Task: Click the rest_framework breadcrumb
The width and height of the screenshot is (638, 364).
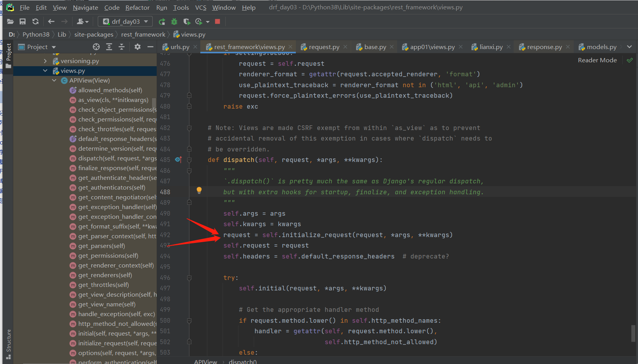Action: [x=143, y=35]
